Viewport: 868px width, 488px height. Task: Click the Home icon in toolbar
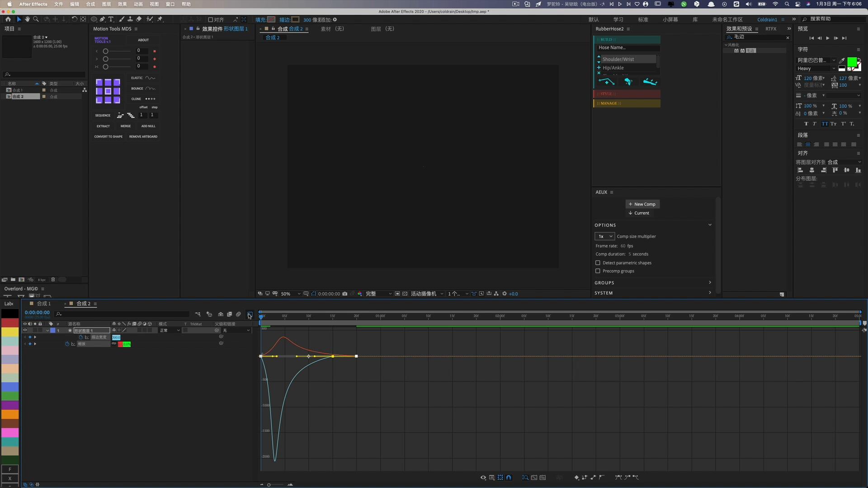(8, 19)
